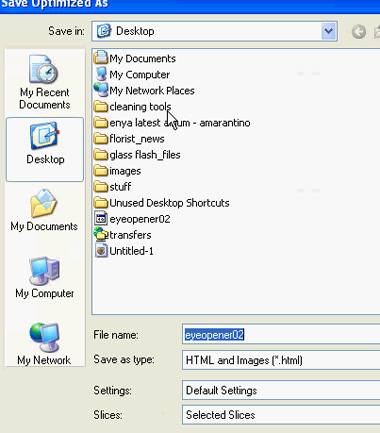Screen dimensions: 380x433
Task: Open the Settings combo box
Action: [281, 390]
